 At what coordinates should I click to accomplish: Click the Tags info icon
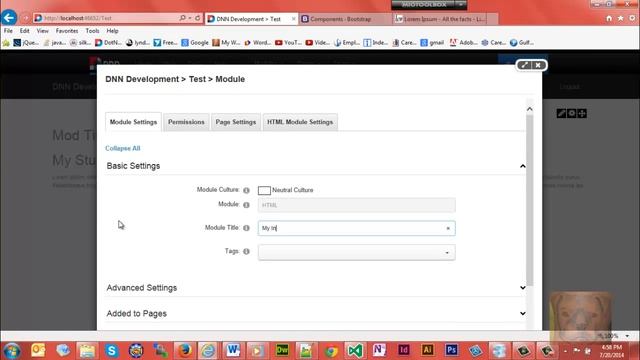(246, 251)
